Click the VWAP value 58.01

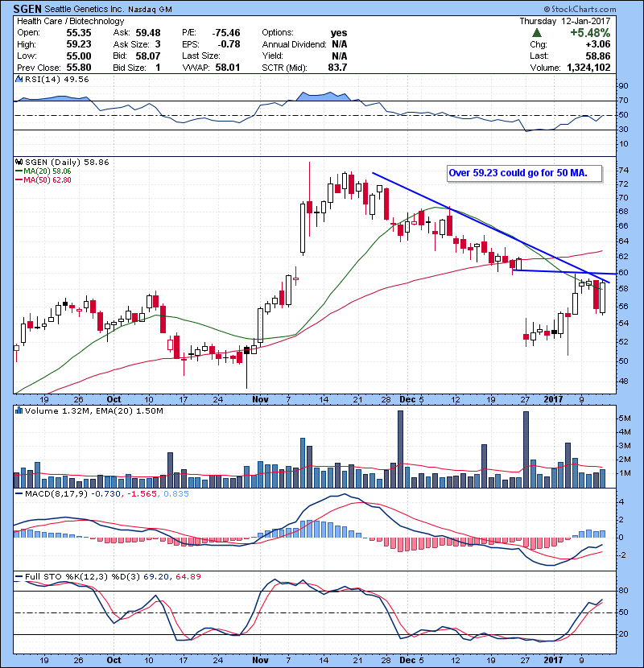point(228,68)
